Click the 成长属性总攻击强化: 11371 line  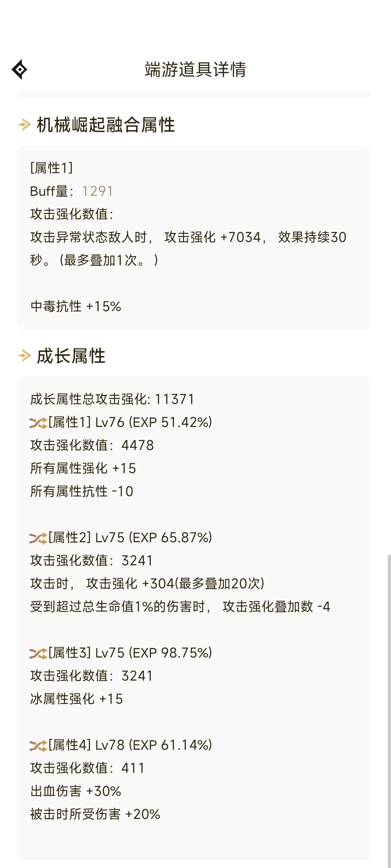coord(112,399)
